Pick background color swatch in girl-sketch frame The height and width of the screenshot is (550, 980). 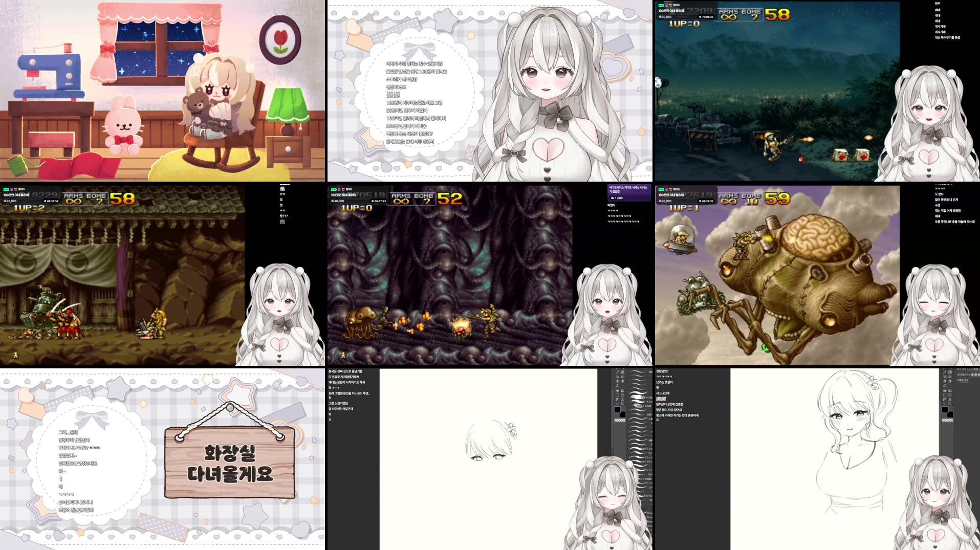click(950, 414)
